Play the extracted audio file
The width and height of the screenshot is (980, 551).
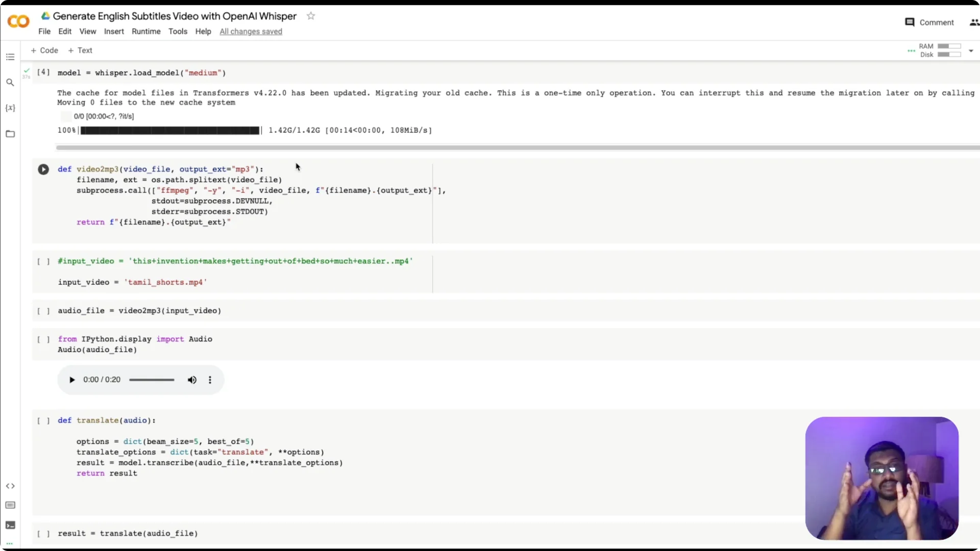coord(71,380)
